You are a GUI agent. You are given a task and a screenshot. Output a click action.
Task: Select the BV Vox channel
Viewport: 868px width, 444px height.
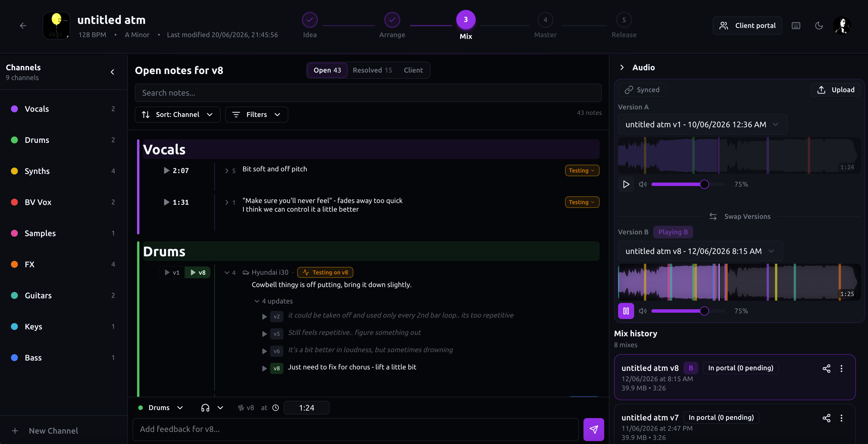pyautogui.click(x=63, y=202)
